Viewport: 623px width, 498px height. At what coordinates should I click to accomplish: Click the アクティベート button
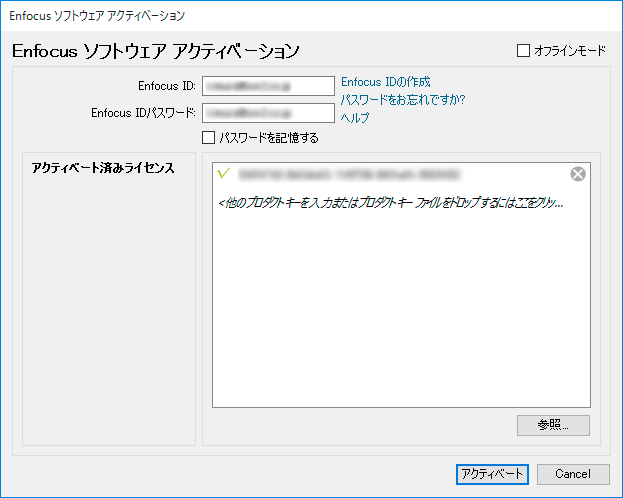click(492, 474)
